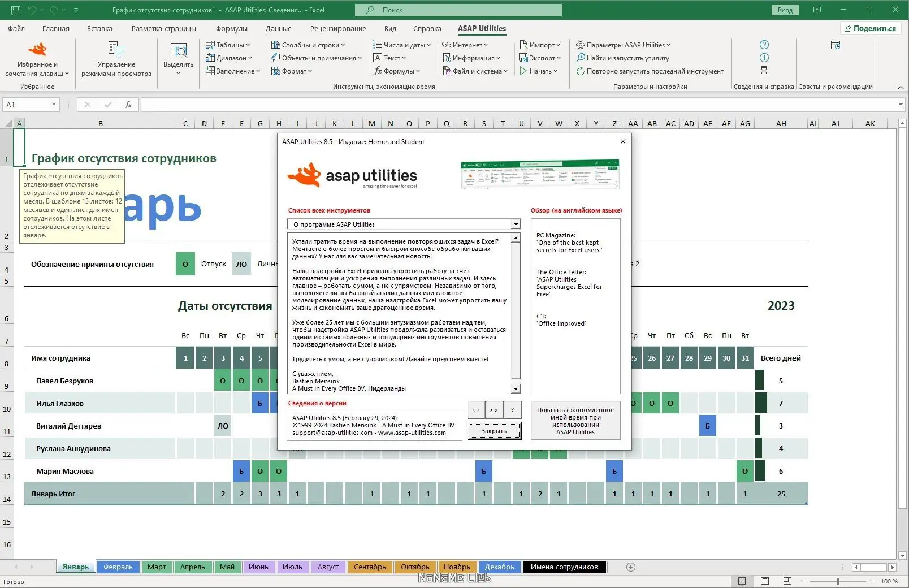Image resolution: width=909 pixels, height=588 pixels.
Task: Open the Файл tab
Action: point(16,28)
